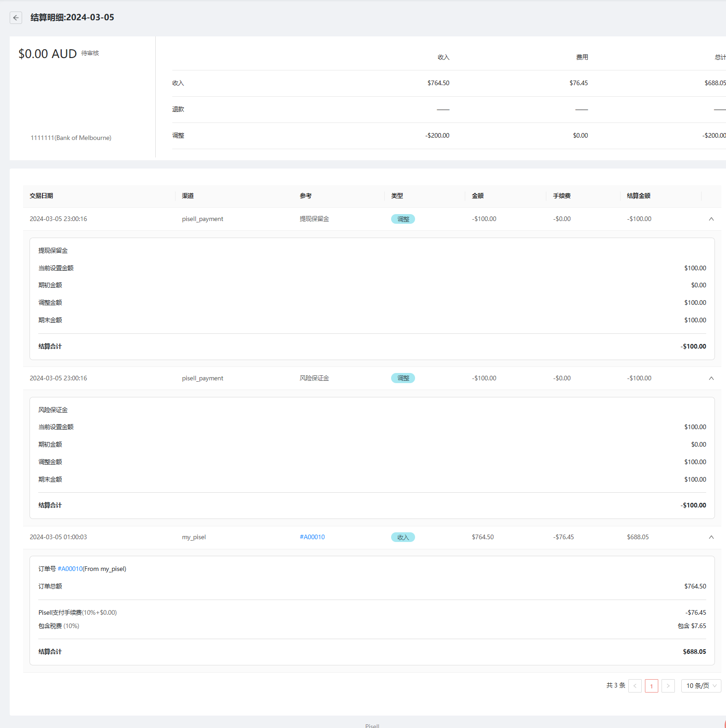This screenshot has width=726, height=728.
Task: Click the 结算金额 column header
Action: pyautogui.click(x=638, y=196)
